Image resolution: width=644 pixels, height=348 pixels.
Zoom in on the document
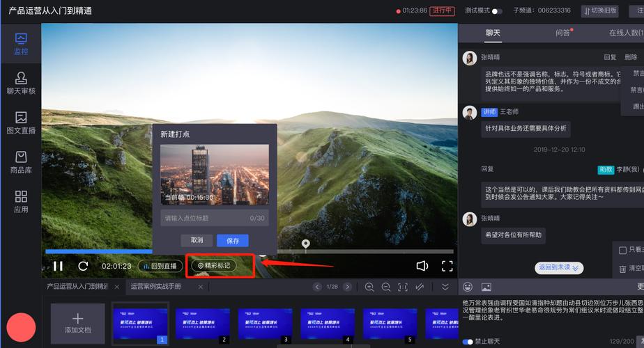tap(369, 287)
